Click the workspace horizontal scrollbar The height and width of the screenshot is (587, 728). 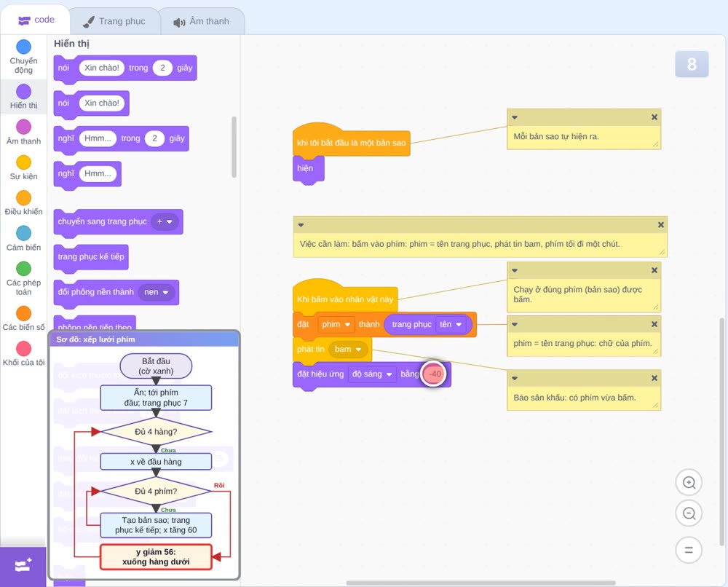(480, 583)
